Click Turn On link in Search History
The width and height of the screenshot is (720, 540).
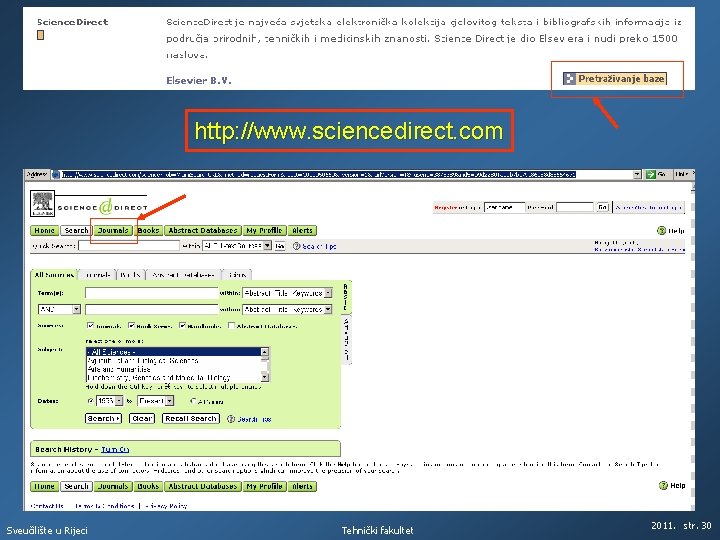click(x=115, y=450)
